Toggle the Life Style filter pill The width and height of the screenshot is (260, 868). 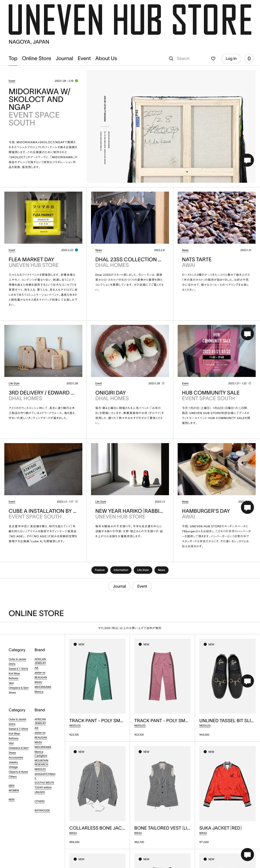click(143, 570)
